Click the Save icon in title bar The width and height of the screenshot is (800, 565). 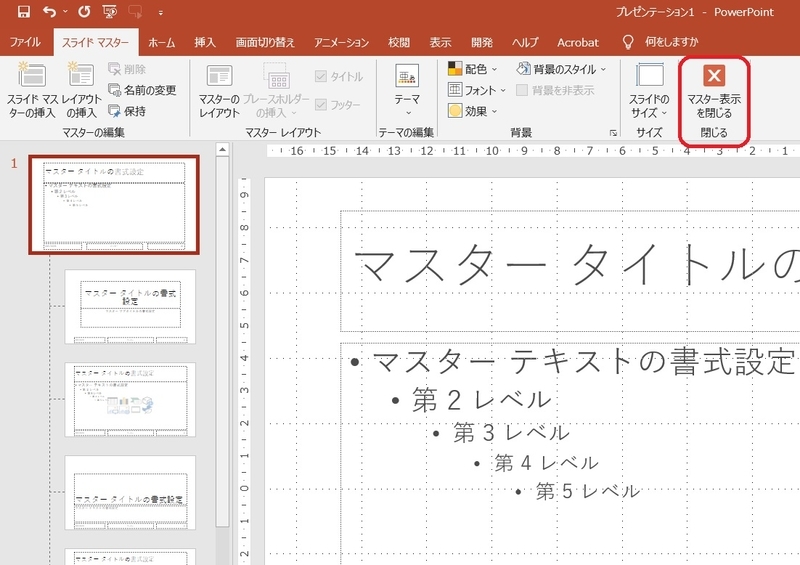pyautogui.click(x=24, y=12)
